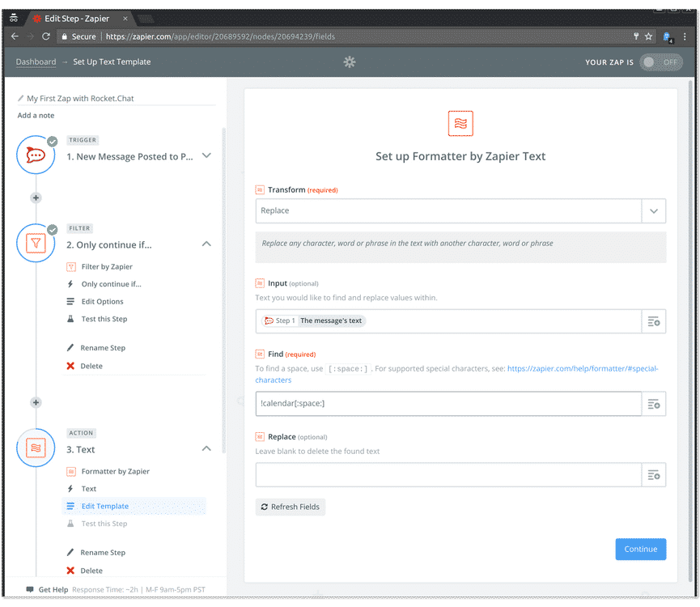Click the flask icon for Test this Step under Filter
This screenshot has height=607, width=700.
click(70, 319)
